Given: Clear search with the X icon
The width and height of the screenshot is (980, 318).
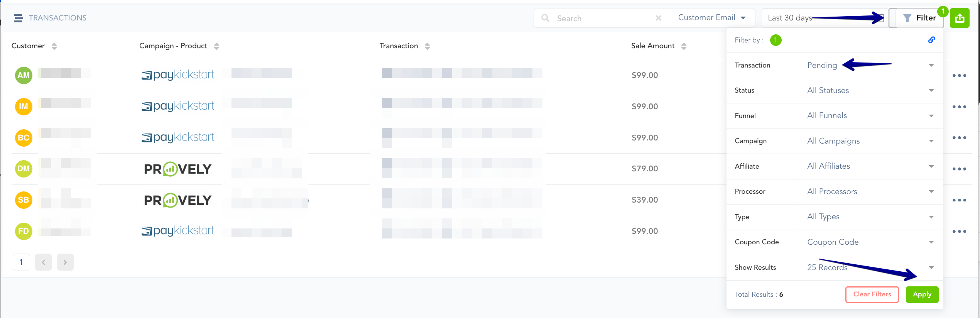Looking at the screenshot, I should pos(659,18).
